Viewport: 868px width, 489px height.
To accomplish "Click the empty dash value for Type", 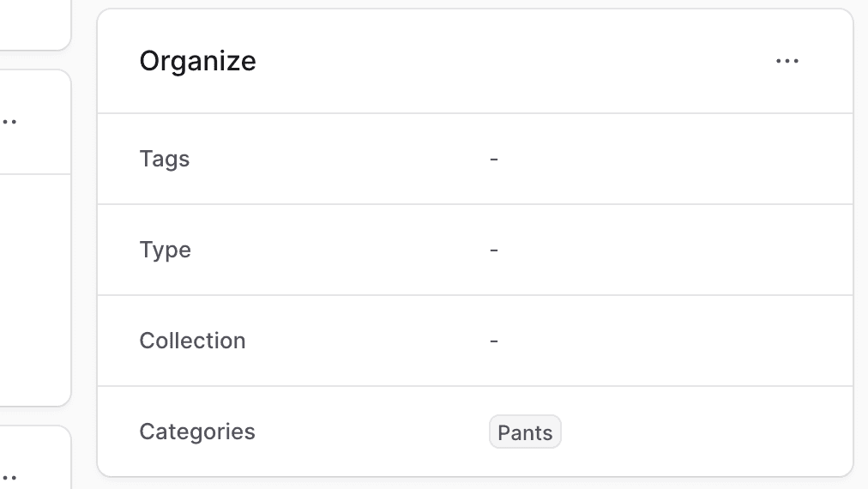I will click(494, 251).
